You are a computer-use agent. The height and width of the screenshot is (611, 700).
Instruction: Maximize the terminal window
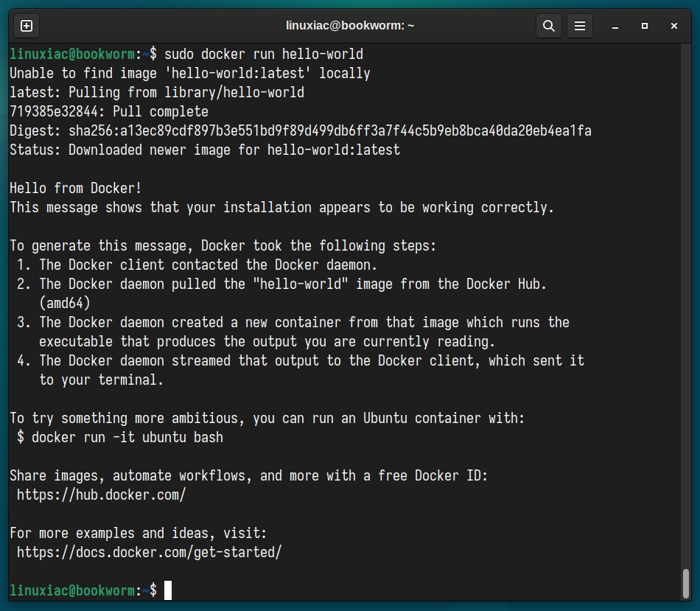pos(645,26)
